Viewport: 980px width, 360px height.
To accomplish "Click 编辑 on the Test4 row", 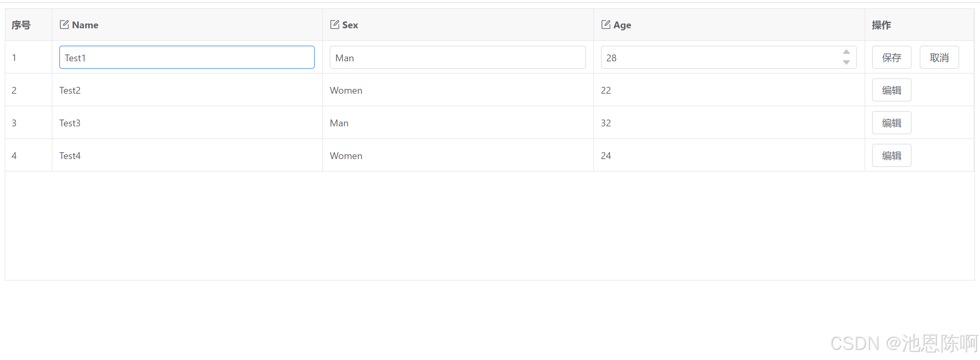I will [891, 155].
